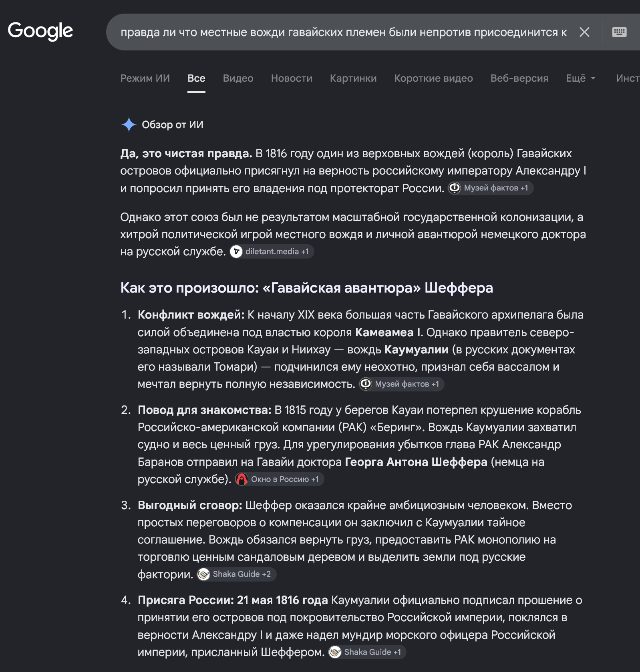The height and width of the screenshot is (672, 640).
Task: Open the diletant.media source chip
Action: (272, 251)
